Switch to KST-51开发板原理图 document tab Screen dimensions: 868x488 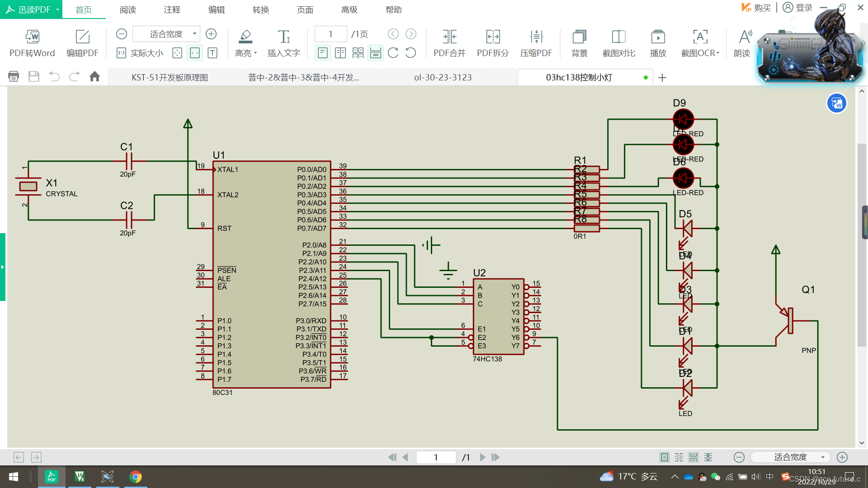(176, 77)
